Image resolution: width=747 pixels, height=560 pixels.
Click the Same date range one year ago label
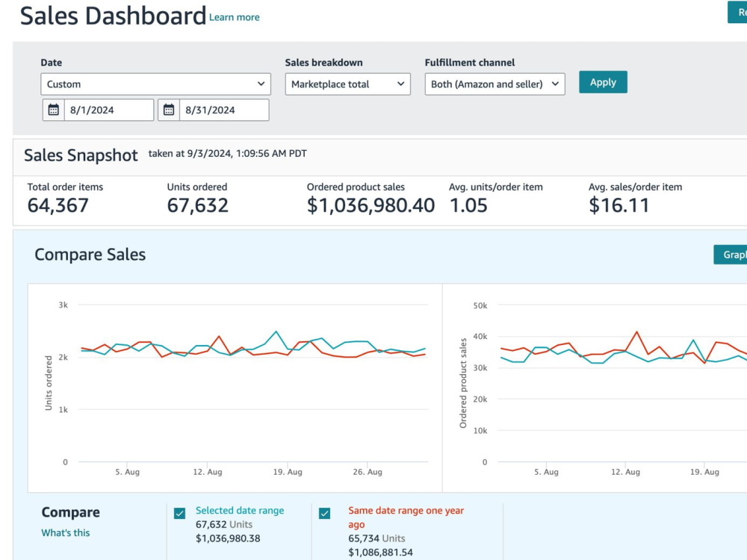tap(406, 517)
